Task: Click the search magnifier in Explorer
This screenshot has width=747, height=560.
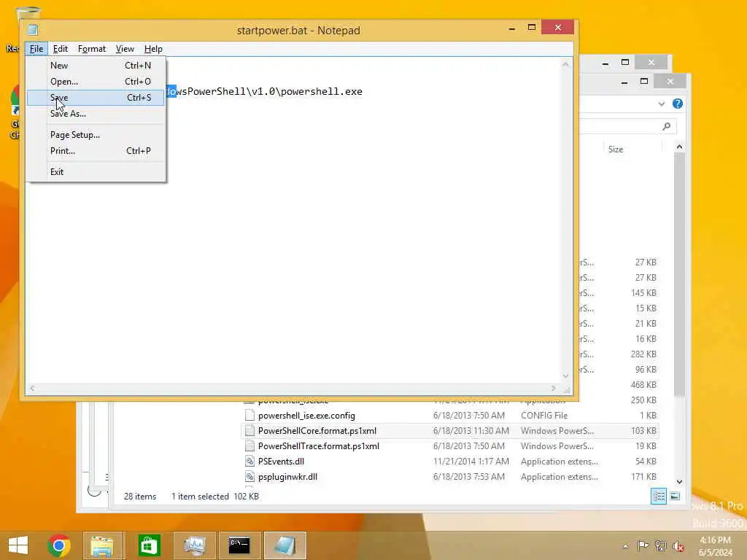Action: [x=667, y=126]
